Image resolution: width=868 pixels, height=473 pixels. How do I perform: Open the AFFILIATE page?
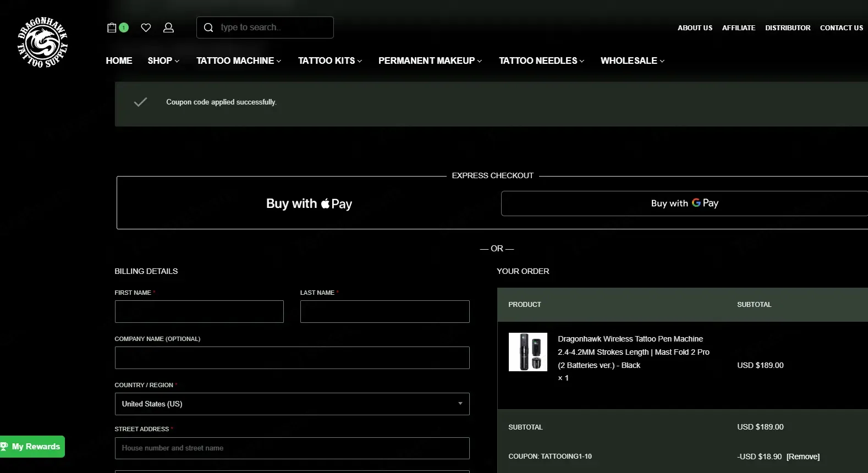[x=739, y=28]
